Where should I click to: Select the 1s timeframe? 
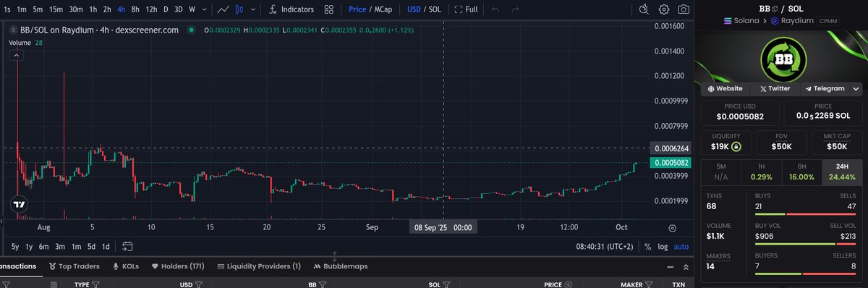pos(7,9)
